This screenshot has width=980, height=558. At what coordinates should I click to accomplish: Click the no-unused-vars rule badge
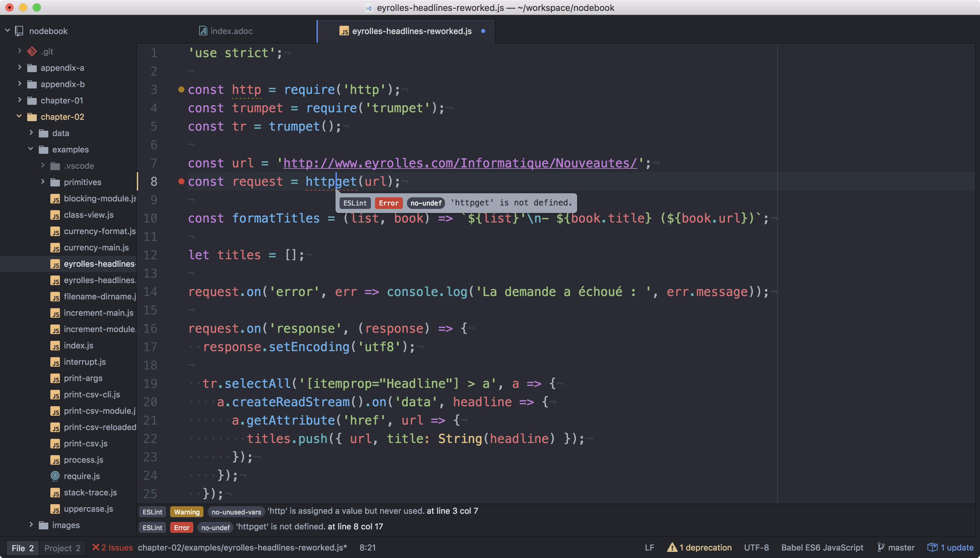click(236, 512)
